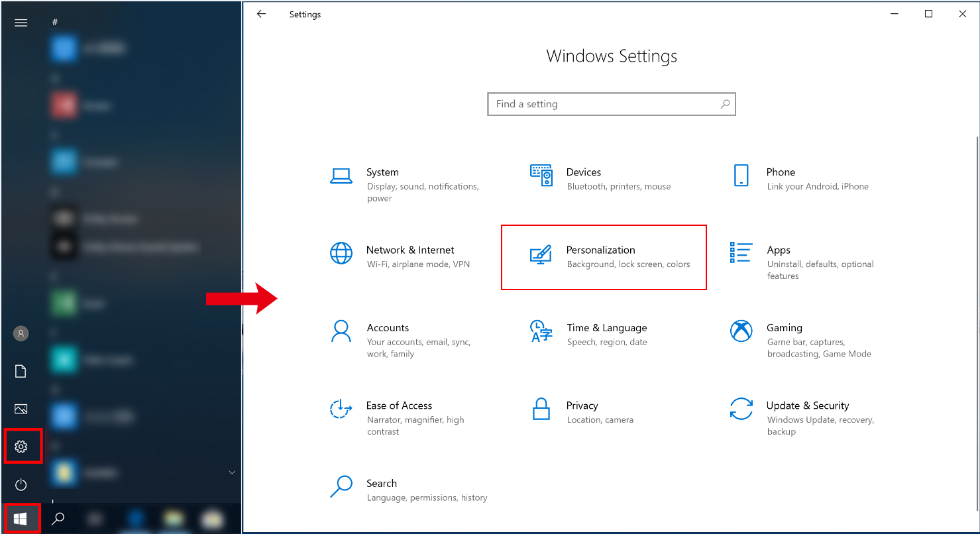Click "Speech, region, date" description

click(607, 343)
